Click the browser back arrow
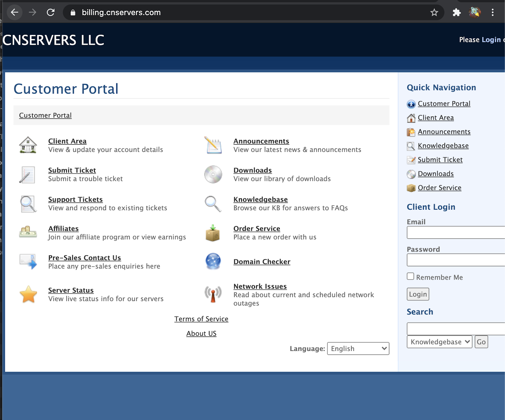 click(15, 12)
